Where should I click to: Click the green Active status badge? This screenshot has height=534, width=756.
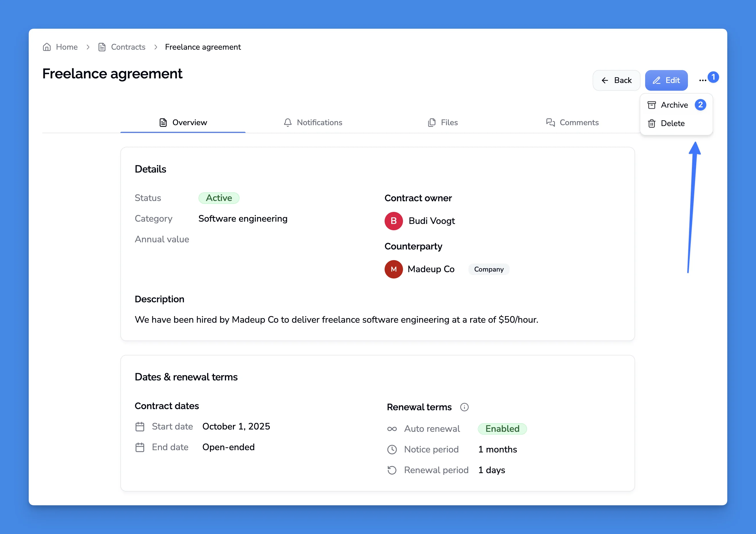point(219,198)
